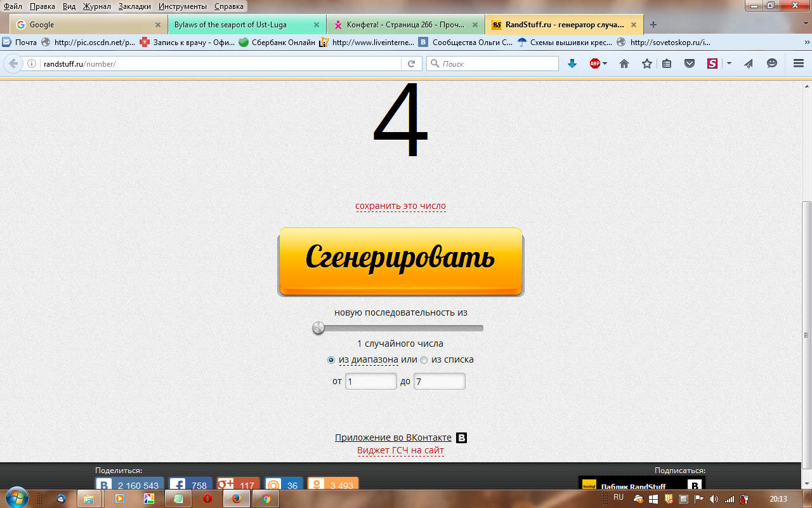This screenshot has width=812, height=508.
Task: Go to the browser home page icon
Action: (x=624, y=63)
